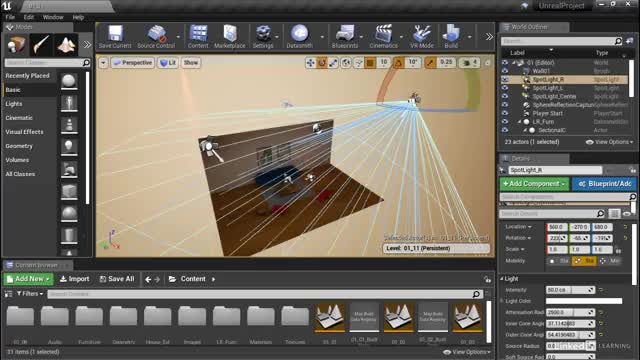640x360 pixels.
Task: Click the Light Color white swatch
Action: (x=584, y=301)
